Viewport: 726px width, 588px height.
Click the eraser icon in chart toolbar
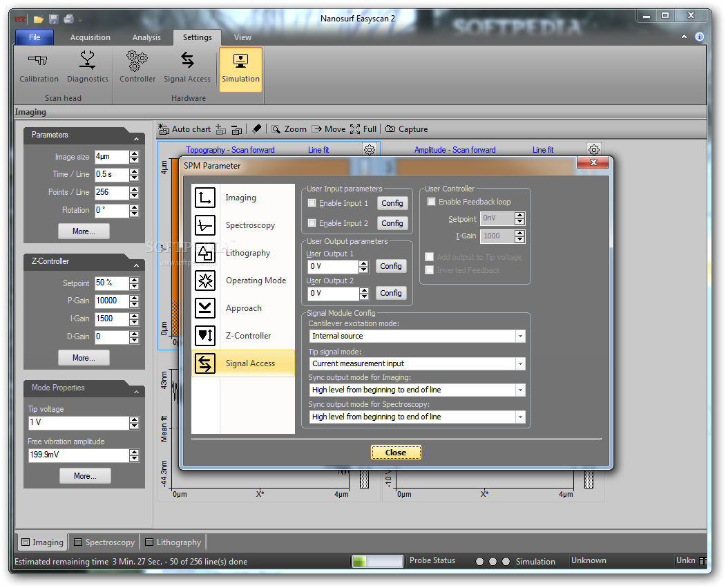(x=257, y=129)
